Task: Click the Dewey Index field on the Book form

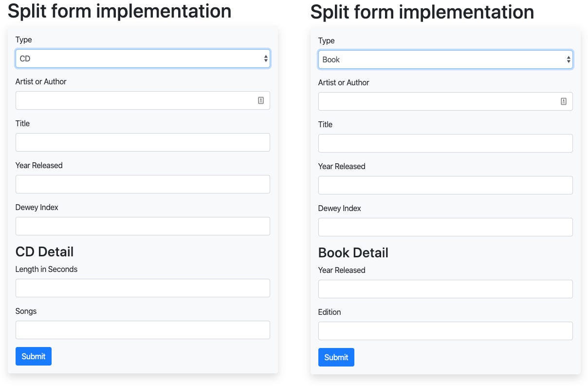Action: coord(445,227)
